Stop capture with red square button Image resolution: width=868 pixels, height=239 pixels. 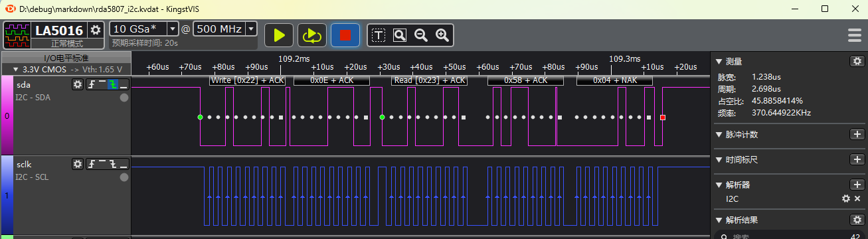pos(345,35)
